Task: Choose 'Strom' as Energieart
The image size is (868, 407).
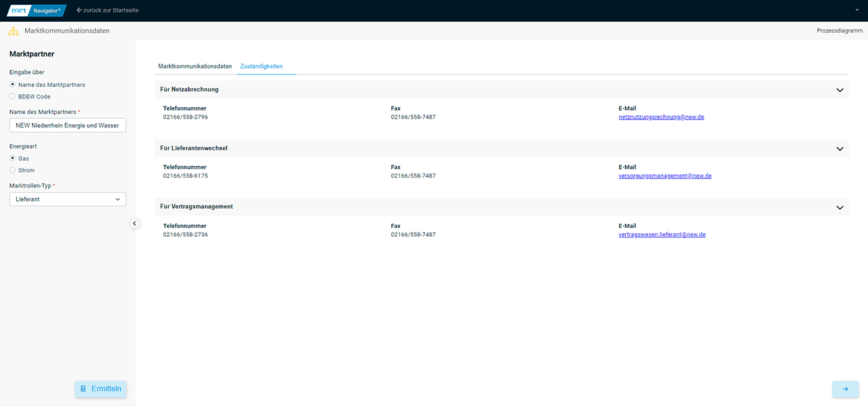Action: click(x=13, y=170)
